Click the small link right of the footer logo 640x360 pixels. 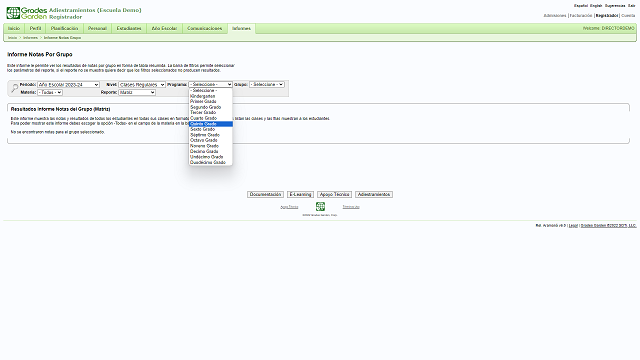coord(351,207)
